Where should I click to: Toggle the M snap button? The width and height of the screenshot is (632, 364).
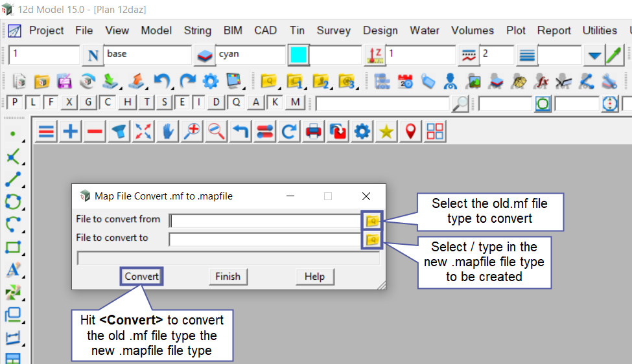pos(296,102)
